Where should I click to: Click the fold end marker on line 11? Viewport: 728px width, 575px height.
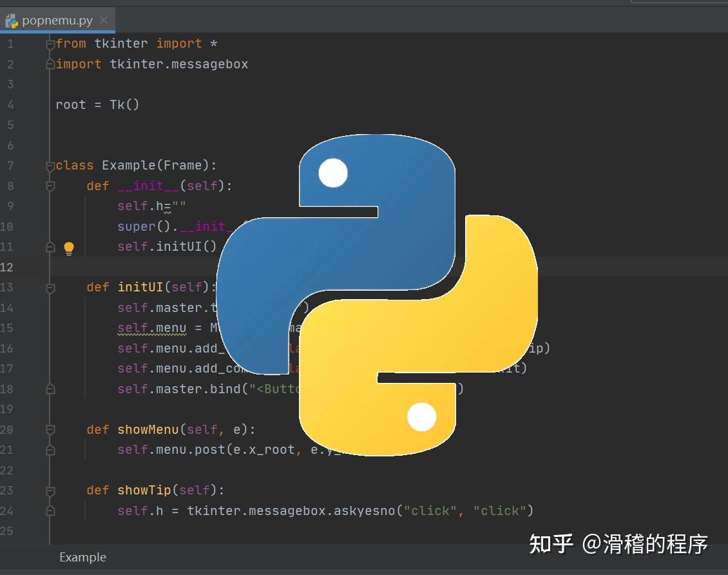click(x=50, y=247)
